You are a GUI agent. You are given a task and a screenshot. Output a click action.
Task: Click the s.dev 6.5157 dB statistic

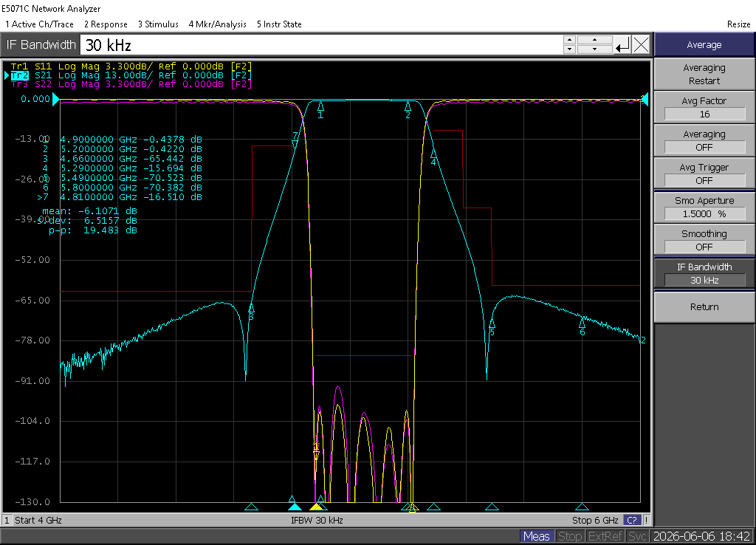tap(88, 221)
